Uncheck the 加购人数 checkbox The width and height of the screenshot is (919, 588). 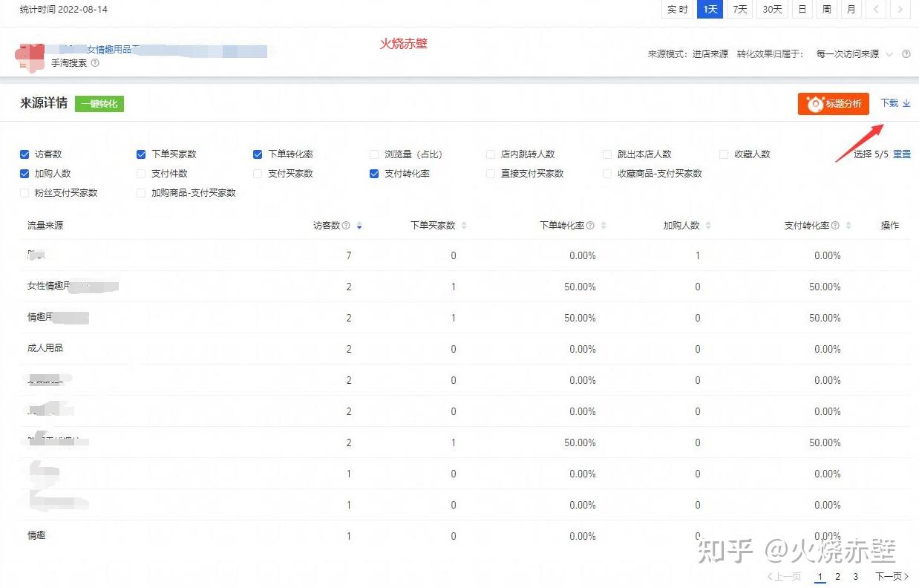pyautogui.click(x=24, y=174)
